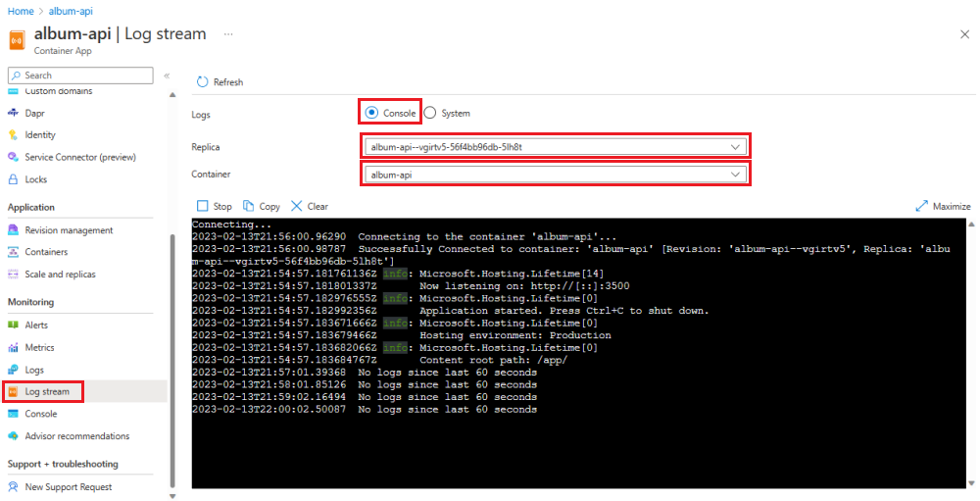Click the search magnifier icon
The height and width of the screenshot is (501, 980).
(17, 75)
